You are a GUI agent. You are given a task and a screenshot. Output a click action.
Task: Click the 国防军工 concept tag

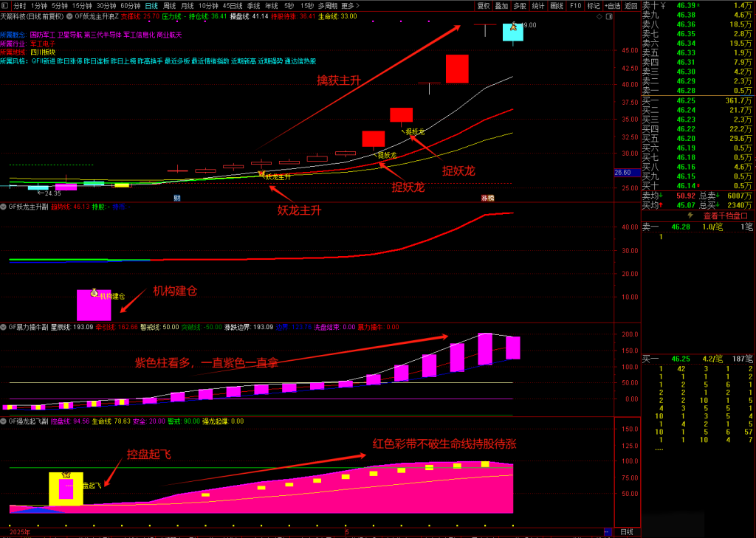(43, 35)
